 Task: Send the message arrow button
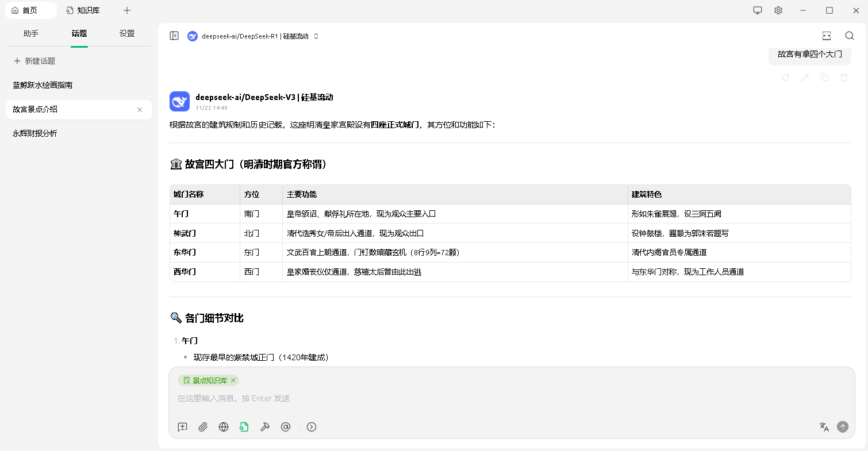point(843,427)
